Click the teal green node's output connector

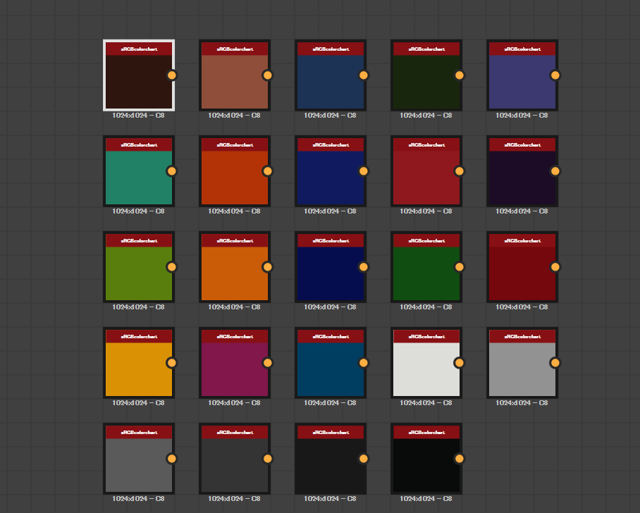click(171, 171)
